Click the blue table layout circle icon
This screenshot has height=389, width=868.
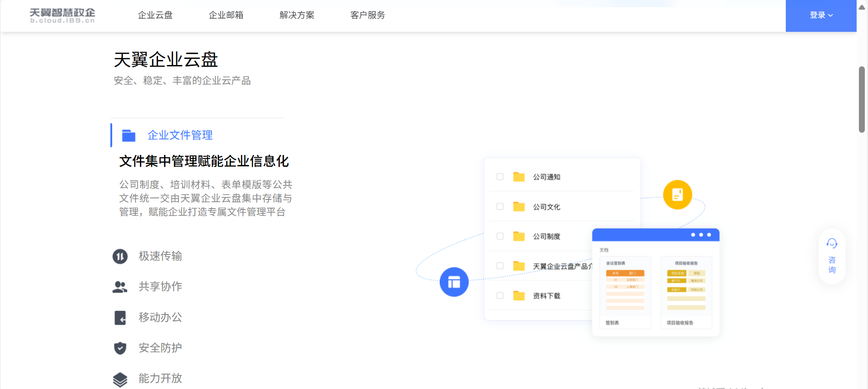point(454,282)
